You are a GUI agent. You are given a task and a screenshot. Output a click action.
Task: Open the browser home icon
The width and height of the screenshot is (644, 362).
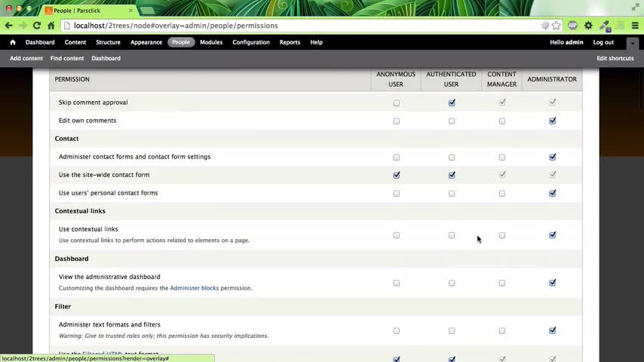coord(51,26)
